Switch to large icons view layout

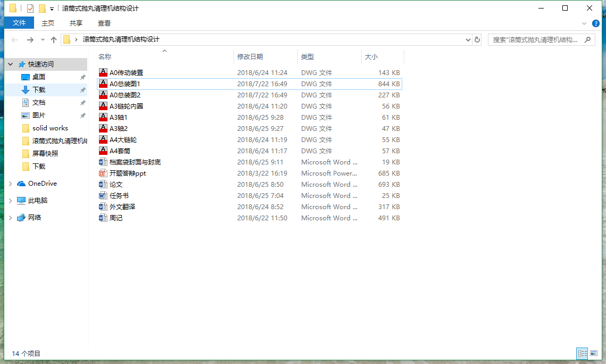[594, 353]
